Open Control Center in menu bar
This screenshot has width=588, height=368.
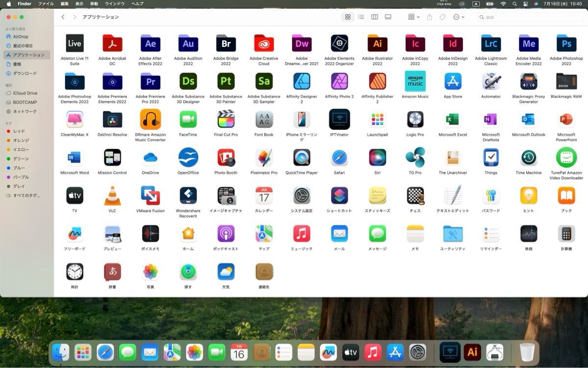(x=525, y=3)
